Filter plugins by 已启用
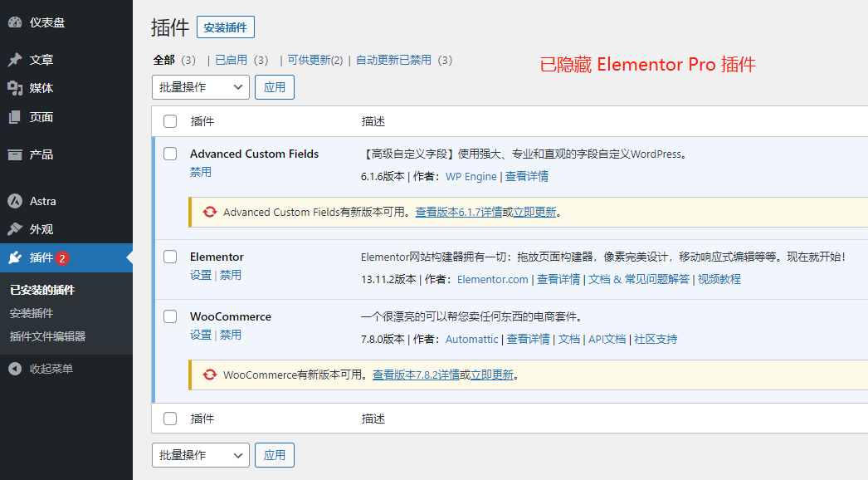 tap(231, 60)
